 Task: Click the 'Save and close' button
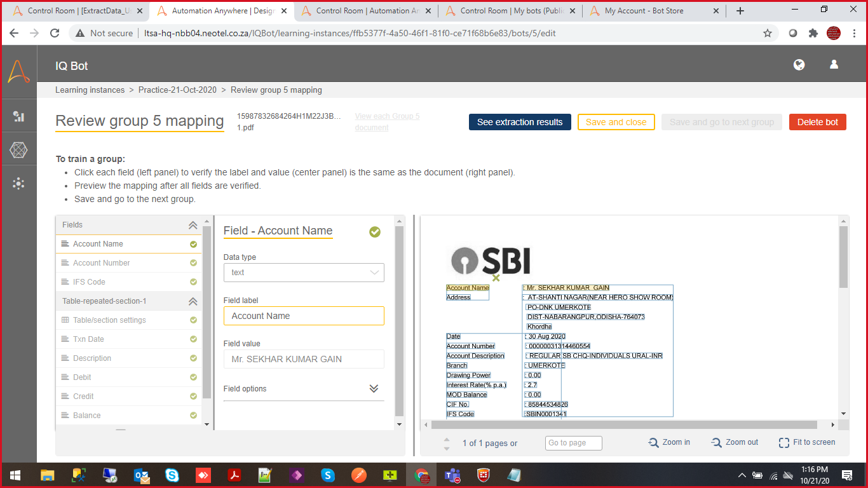coord(616,122)
